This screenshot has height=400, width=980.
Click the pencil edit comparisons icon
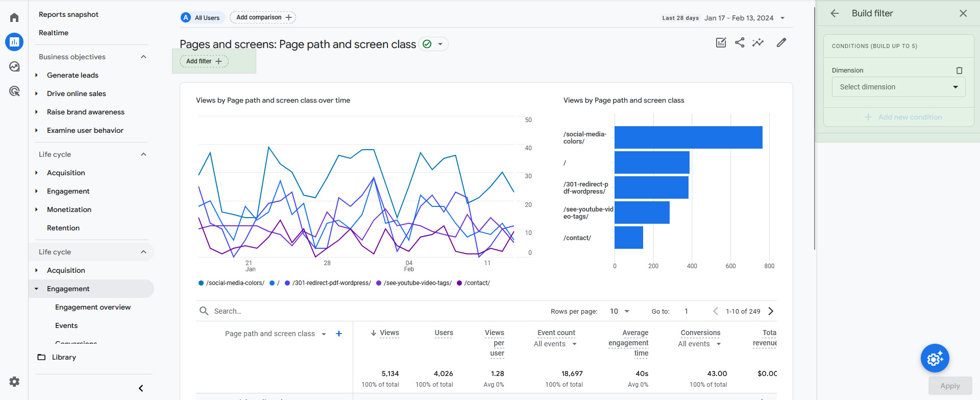(x=781, y=42)
